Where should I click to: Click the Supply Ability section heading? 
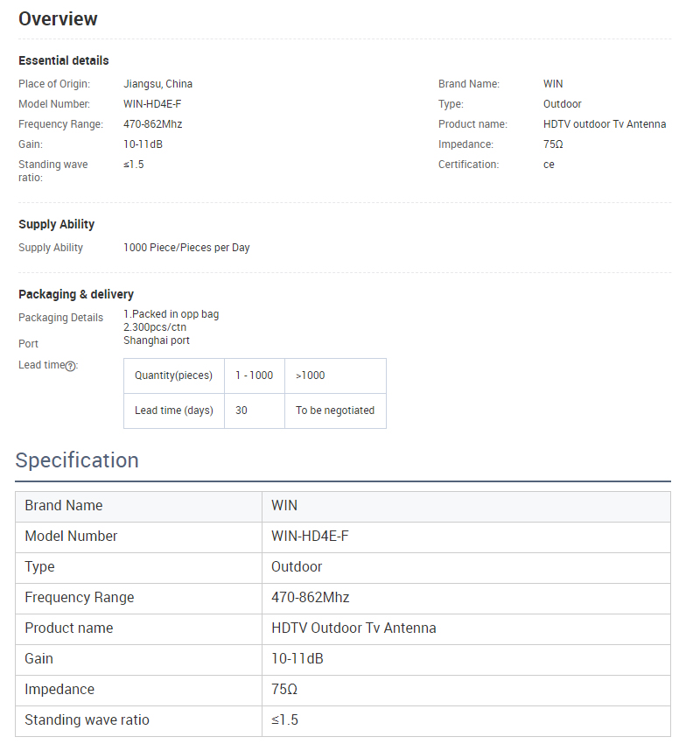click(x=57, y=224)
